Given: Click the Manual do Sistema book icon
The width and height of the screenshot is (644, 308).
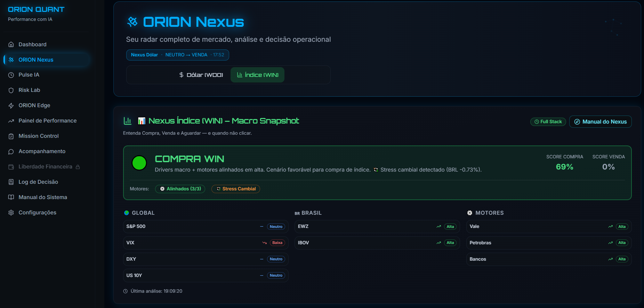Looking at the screenshot, I should 11,197.
